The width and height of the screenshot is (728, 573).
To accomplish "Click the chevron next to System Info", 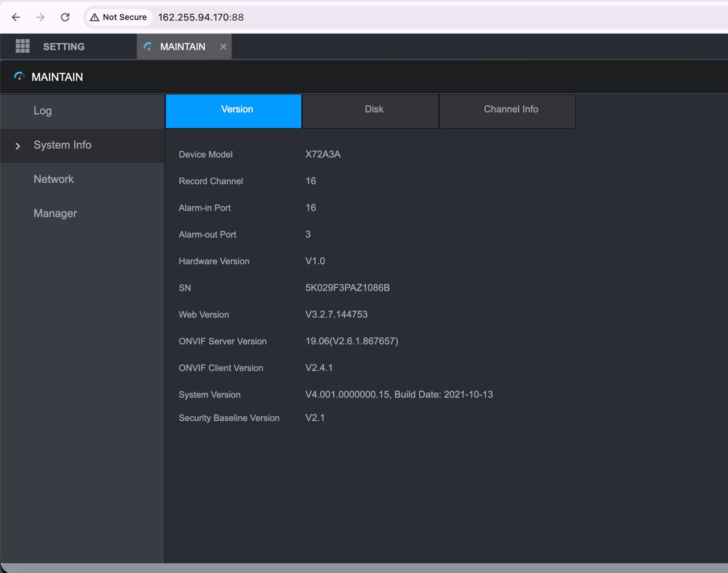I will point(18,146).
